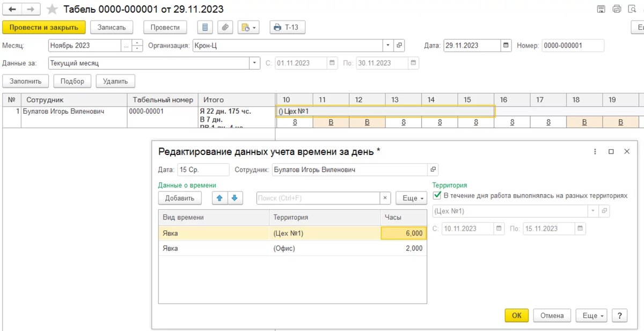This screenshot has width=644, height=331.
Task: Click the Удалить button
Action: [x=115, y=81]
